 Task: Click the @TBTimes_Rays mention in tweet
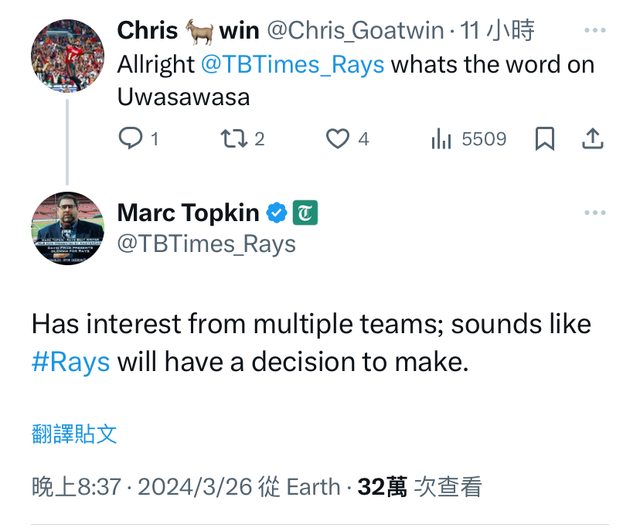(294, 65)
